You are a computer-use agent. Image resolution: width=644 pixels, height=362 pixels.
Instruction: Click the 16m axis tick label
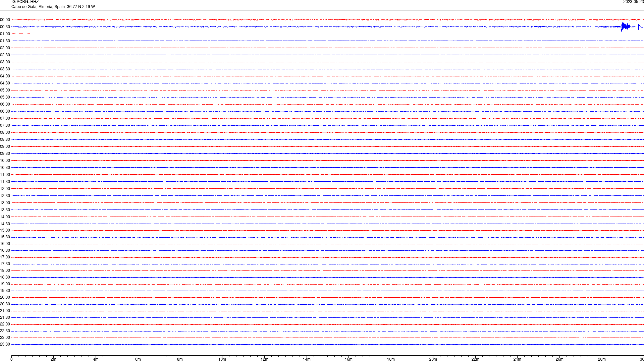click(x=349, y=359)
